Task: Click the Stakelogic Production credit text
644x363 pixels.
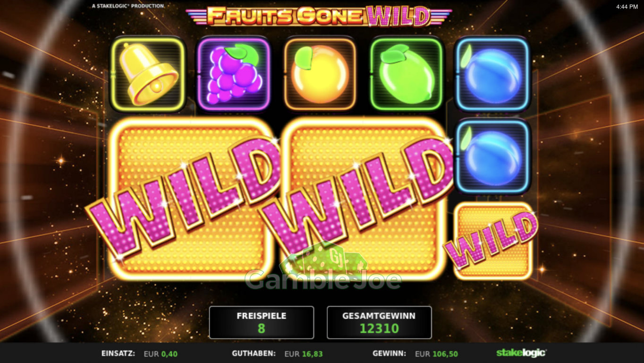Action: [x=128, y=6]
